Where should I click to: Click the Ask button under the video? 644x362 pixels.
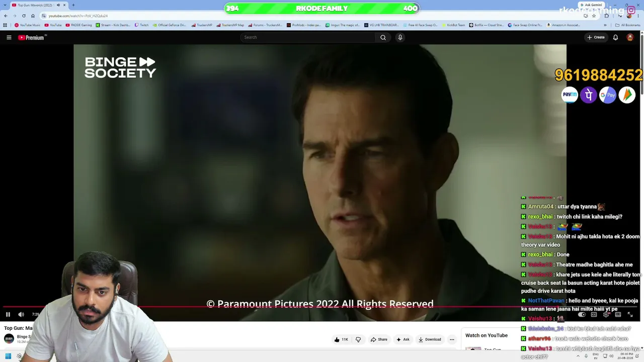pos(403,339)
